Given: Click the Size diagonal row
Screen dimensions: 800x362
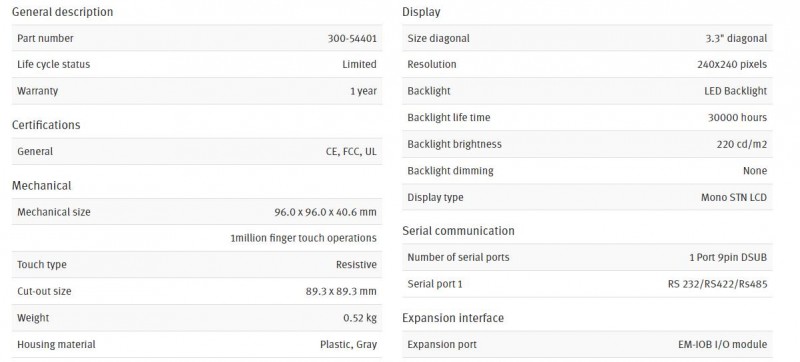Looking at the screenshot, I should click(587, 38).
